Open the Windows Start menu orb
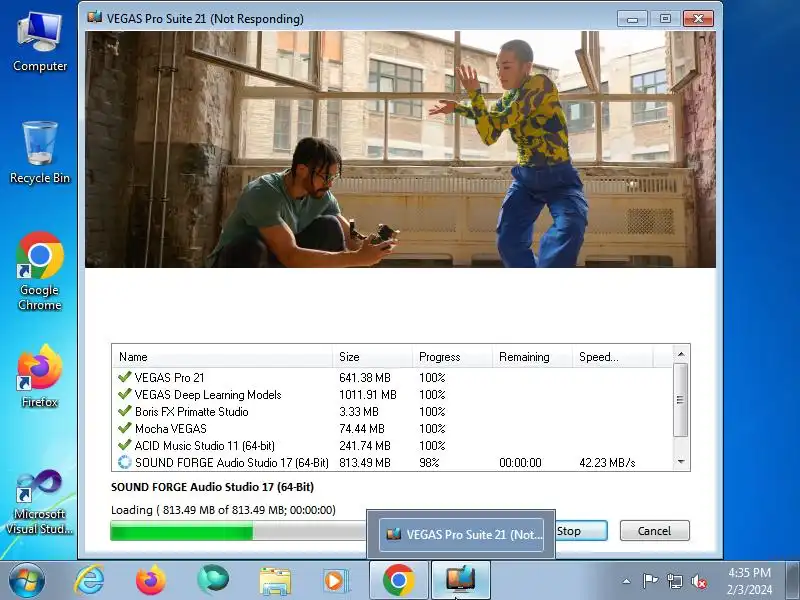The image size is (800, 600). [26, 580]
